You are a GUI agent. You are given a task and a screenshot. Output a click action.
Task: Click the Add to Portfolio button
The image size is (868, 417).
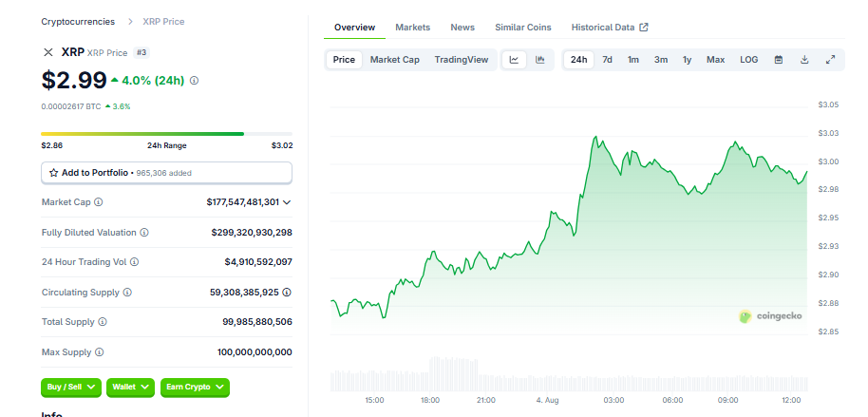pyautogui.click(x=166, y=173)
